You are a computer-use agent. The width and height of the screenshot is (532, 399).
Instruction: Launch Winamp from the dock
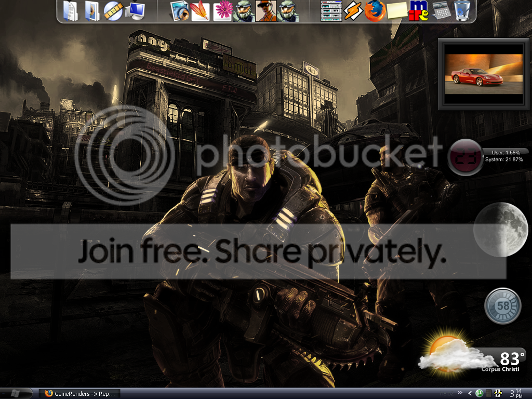(353, 11)
